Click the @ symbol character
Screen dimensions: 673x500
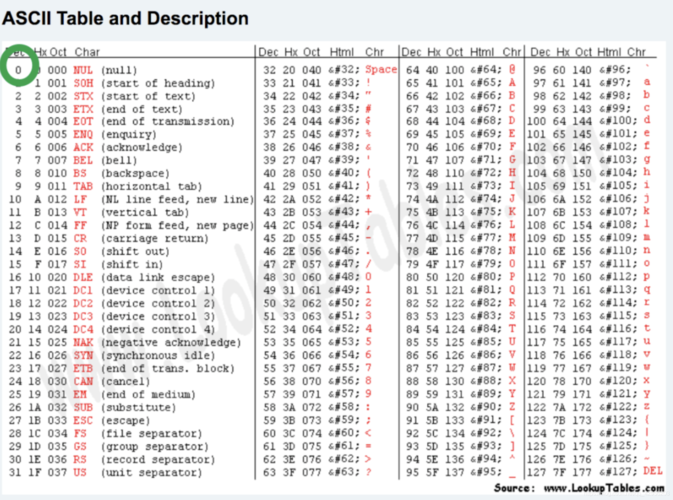512,69
